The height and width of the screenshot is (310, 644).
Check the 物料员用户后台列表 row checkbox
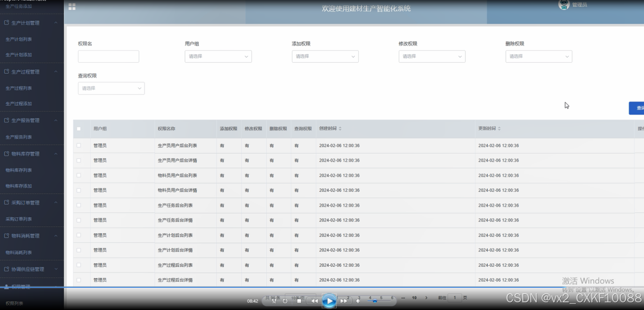pos(79,175)
